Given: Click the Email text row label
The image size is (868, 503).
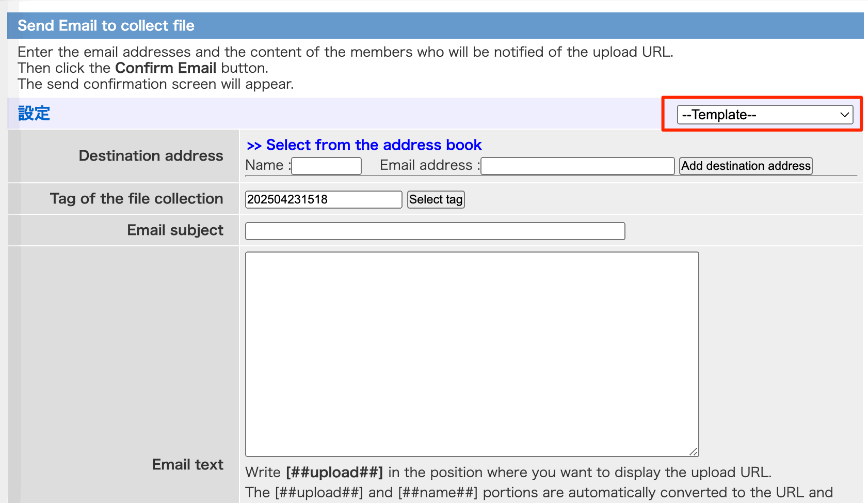Looking at the screenshot, I should (x=187, y=465).
